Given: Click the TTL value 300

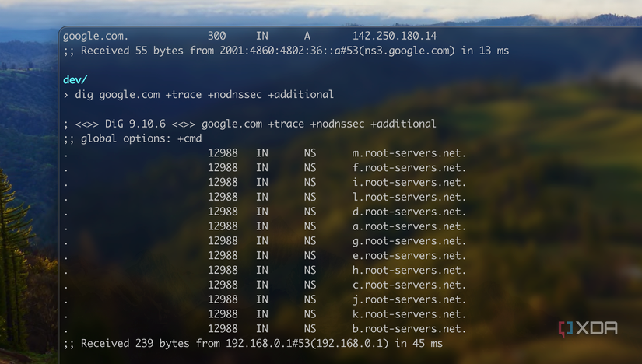Looking at the screenshot, I should [216, 36].
